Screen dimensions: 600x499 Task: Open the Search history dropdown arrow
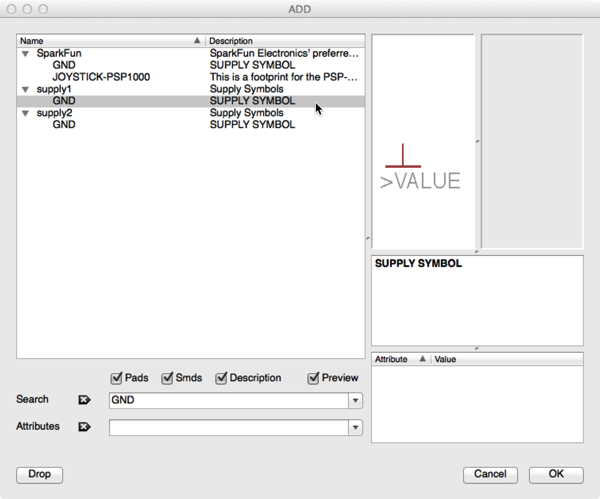click(x=355, y=401)
